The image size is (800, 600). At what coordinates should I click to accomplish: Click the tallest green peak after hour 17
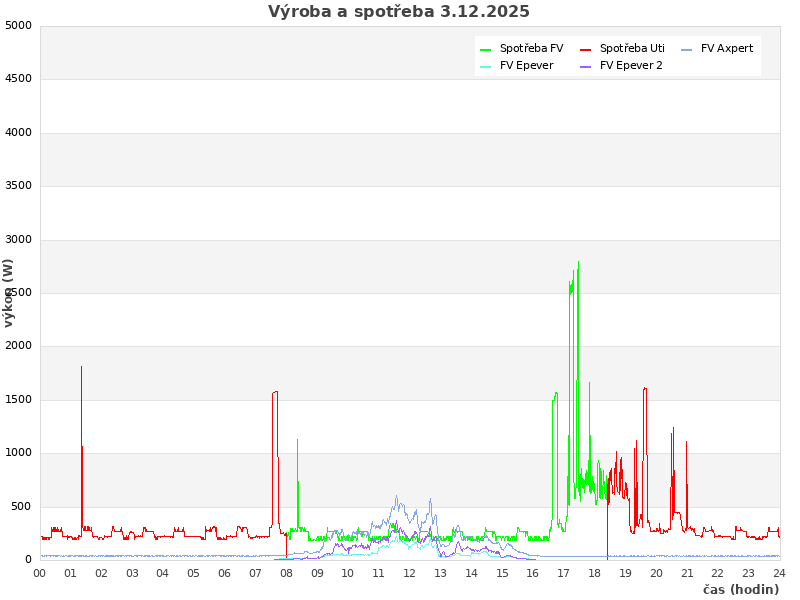pyautogui.click(x=578, y=265)
